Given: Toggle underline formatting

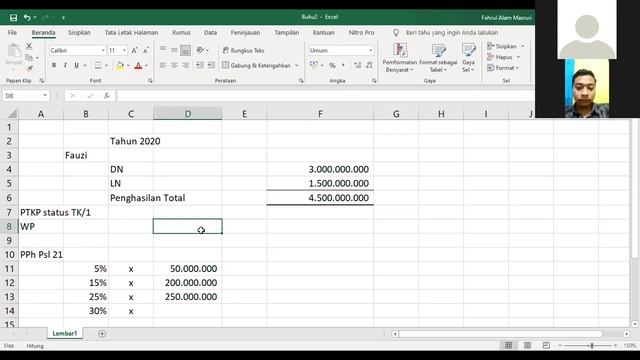Looking at the screenshot, I should [76, 65].
